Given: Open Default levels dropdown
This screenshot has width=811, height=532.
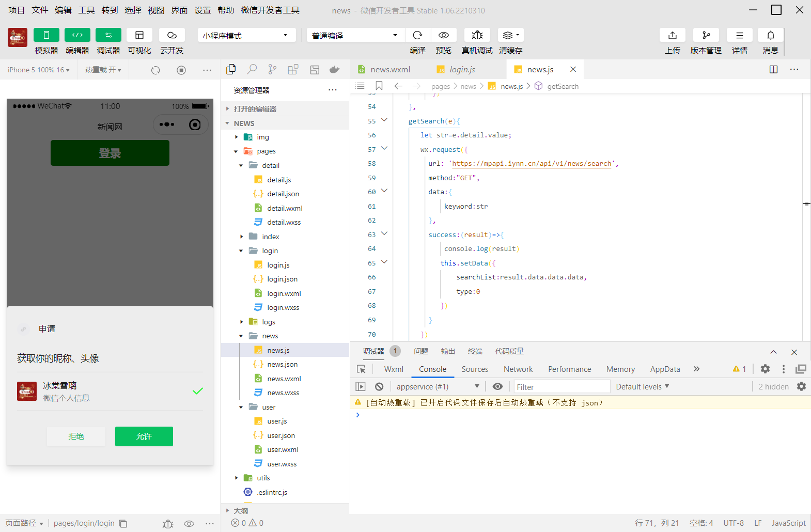Looking at the screenshot, I should pyautogui.click(x=643, y=387).
